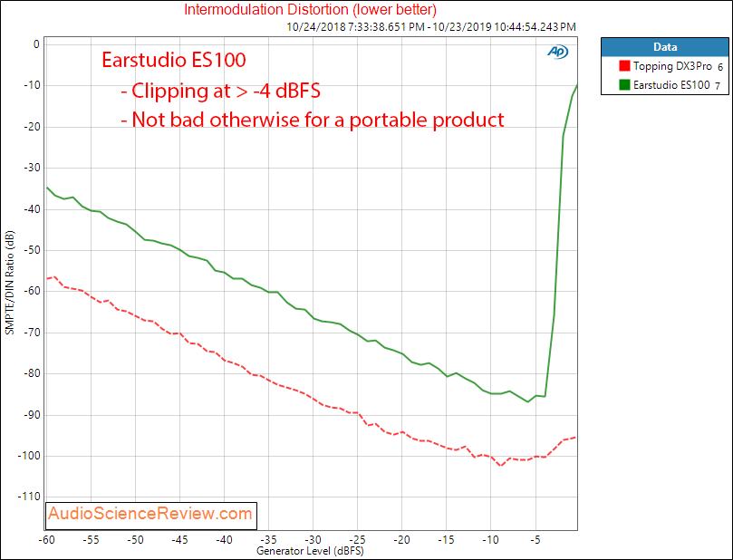This screenshot has width=733, height=560.
Task: Click the -30 tick on the vertical axis
Action: coord(33,168)
